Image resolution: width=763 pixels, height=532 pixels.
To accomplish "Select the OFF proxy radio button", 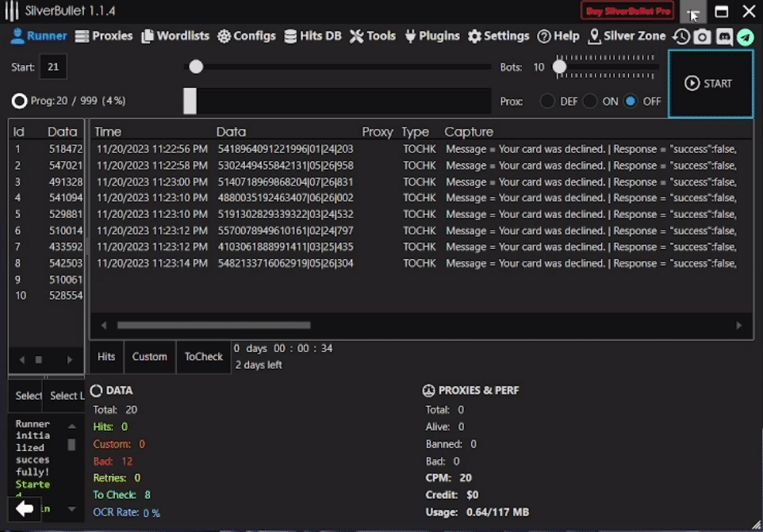I will click(631, 101).
